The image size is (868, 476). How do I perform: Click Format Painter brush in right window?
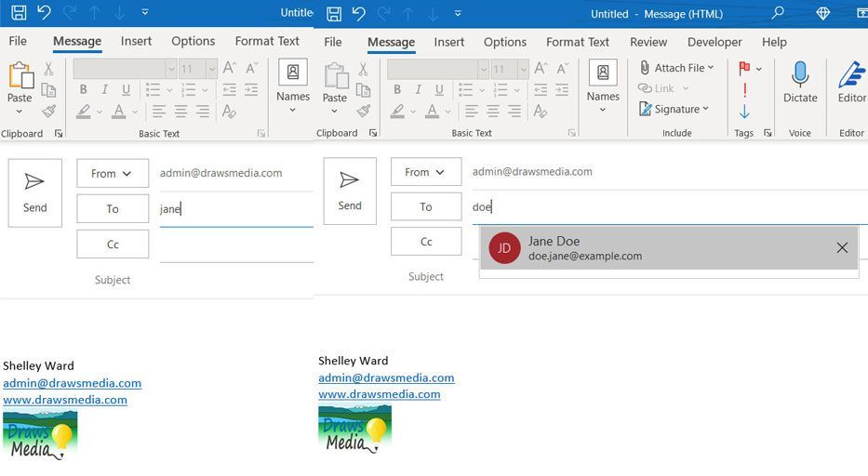coord(364,112)
